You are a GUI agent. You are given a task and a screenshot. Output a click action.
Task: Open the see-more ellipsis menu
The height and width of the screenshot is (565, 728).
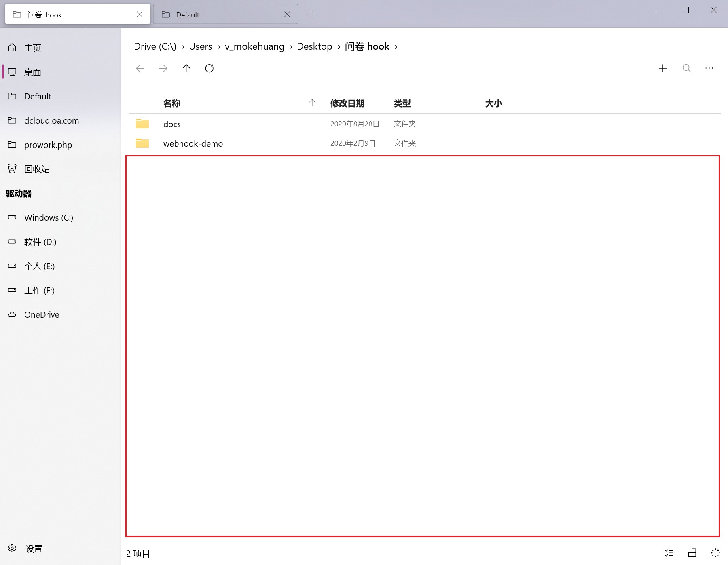tap(709, 68)
